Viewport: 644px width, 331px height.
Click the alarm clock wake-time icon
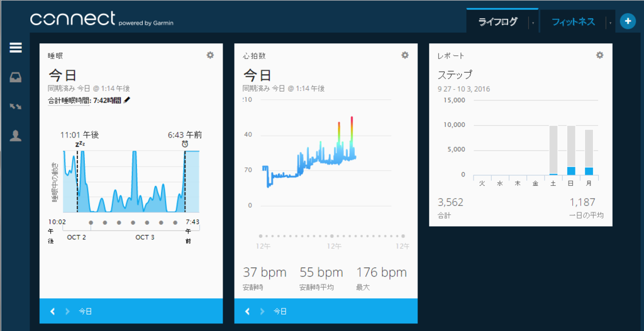[x=186, y=144]
